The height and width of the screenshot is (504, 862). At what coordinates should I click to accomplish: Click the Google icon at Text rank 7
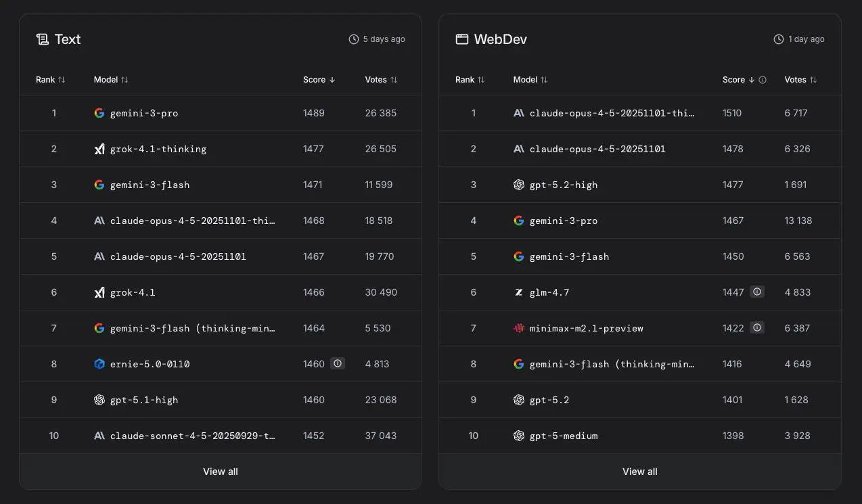[99, 328]
